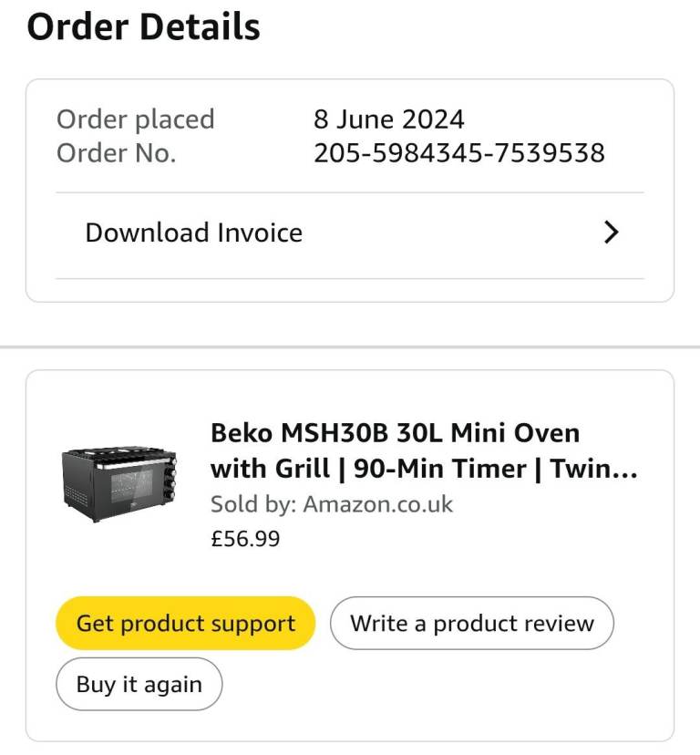The height and width of the screenshot is (755, 700).
Task: Tap the Order No. label
Action: tap(117, 153)
